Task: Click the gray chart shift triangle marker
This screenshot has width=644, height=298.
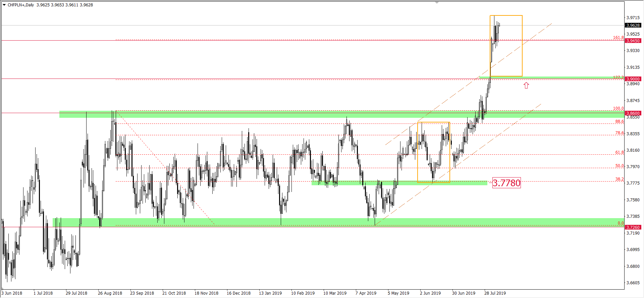Action: (437, 3)
